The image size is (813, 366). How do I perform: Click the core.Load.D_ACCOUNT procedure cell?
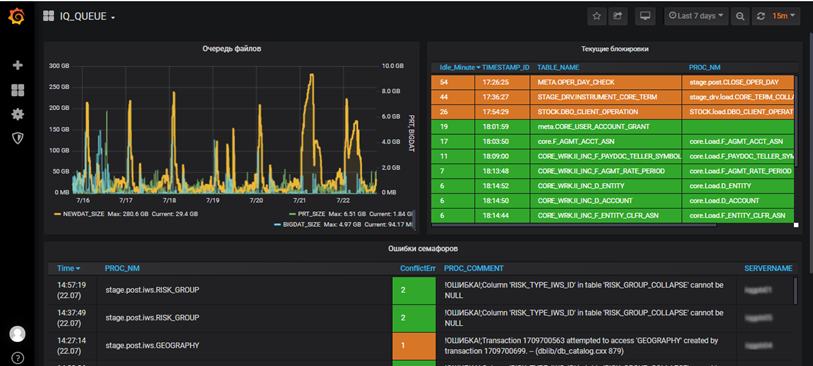click(x=738, y=201)
